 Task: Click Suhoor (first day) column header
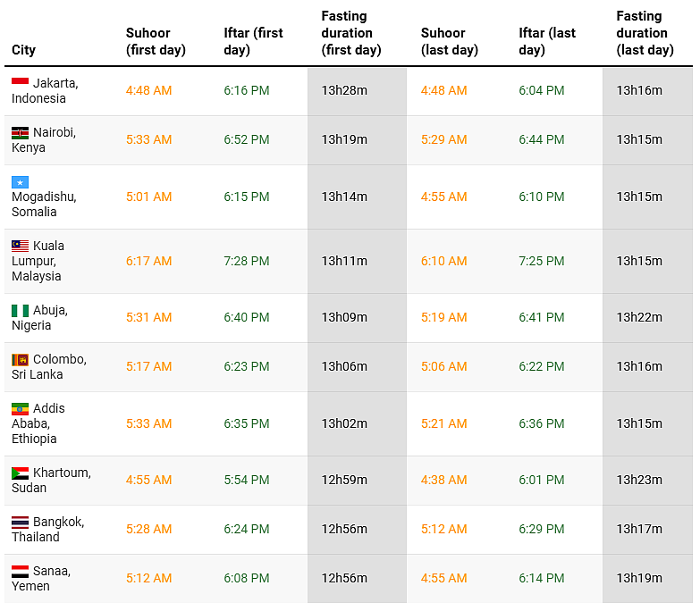coord(156,41)
